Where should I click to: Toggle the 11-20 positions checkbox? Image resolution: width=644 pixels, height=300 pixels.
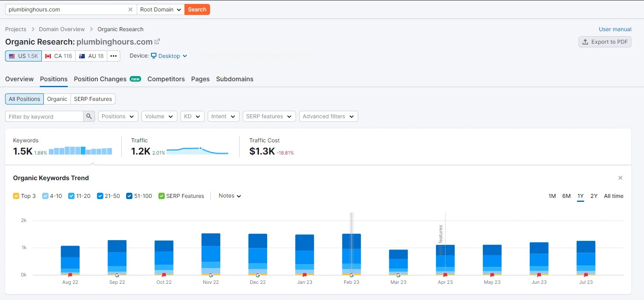(x=71, y=196)
